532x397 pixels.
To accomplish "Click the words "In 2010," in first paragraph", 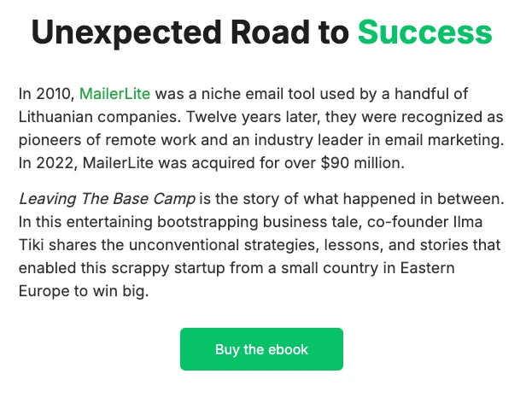I will (46, 93).
